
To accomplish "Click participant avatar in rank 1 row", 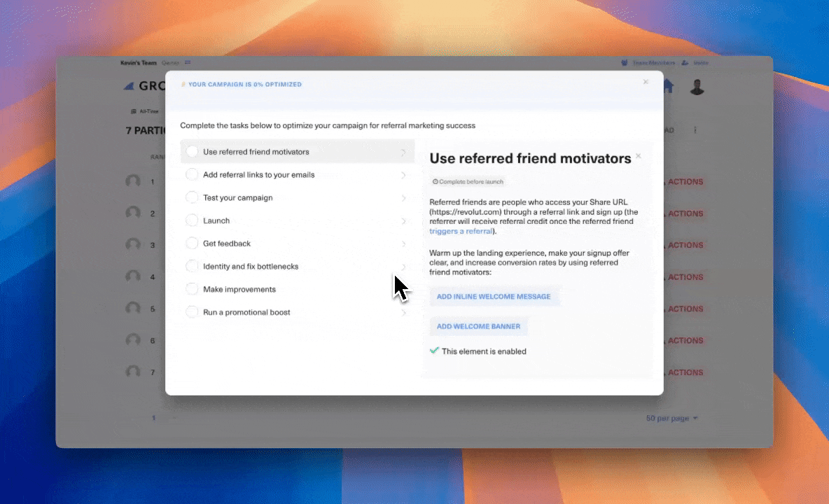I will click(133, 182).
